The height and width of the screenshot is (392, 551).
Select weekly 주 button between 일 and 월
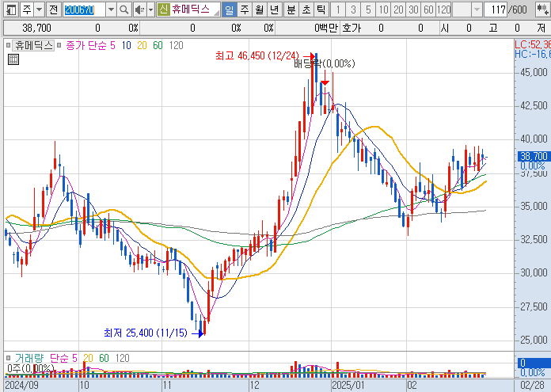(244, 10)
